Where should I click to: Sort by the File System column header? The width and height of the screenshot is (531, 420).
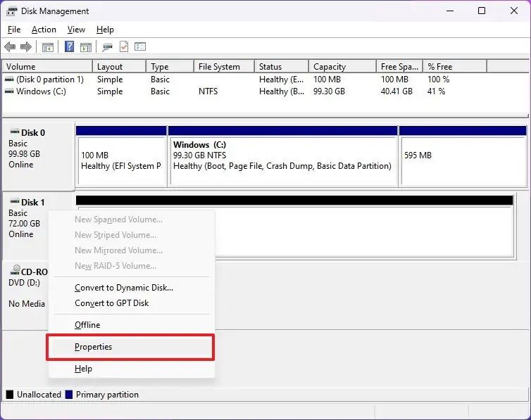tap(219, 67)
